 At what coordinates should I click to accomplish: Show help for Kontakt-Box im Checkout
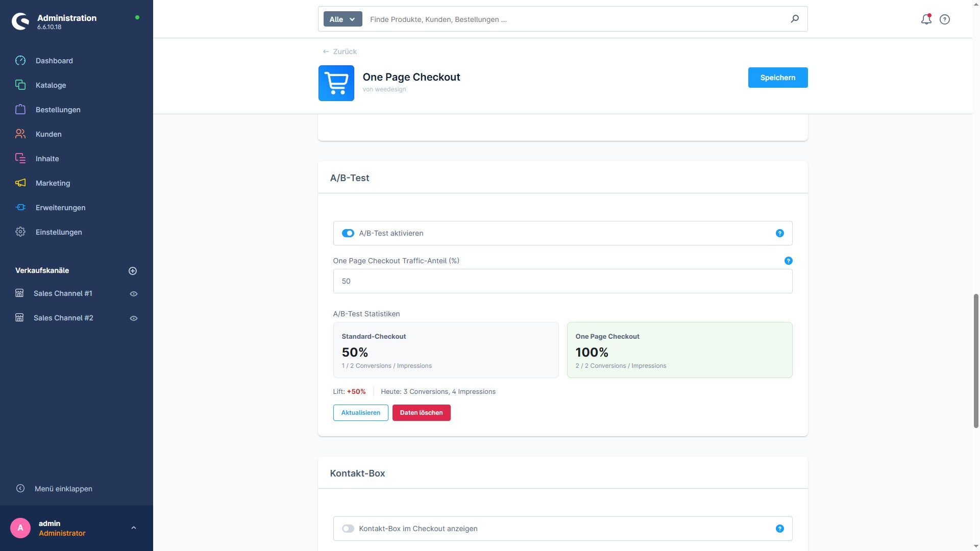click(780, 529)
